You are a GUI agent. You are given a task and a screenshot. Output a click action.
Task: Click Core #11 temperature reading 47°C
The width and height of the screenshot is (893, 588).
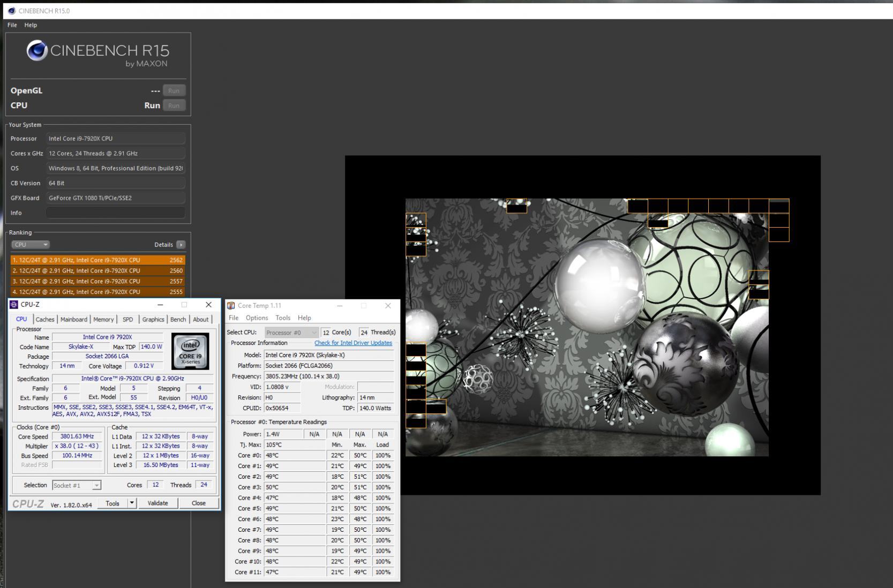point(295,572)
